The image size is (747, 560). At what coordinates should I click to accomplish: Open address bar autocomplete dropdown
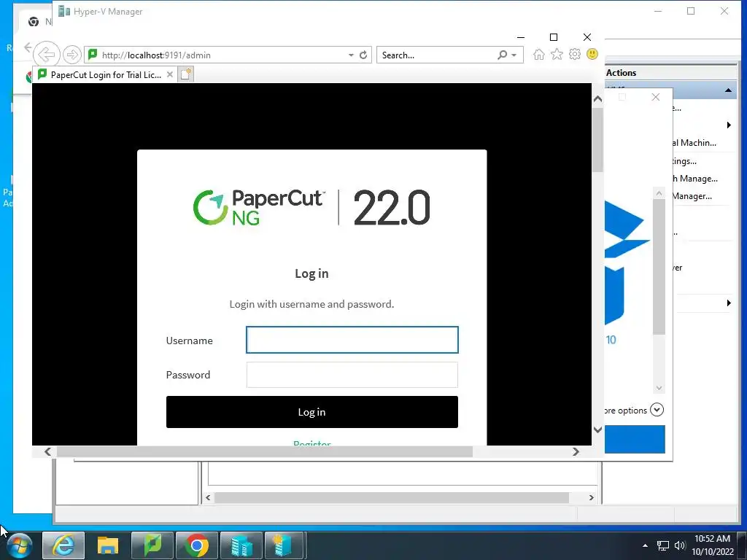pos(351,55)
